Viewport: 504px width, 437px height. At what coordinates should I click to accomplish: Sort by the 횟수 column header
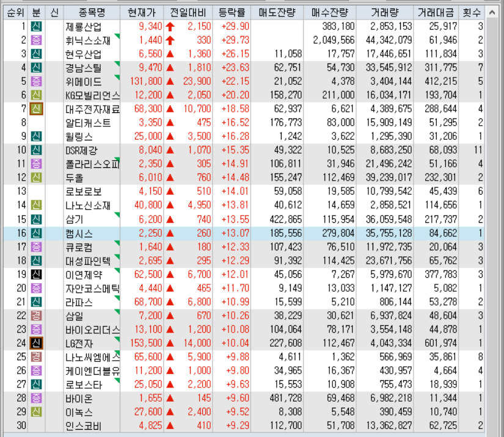[x=472, y=13]
